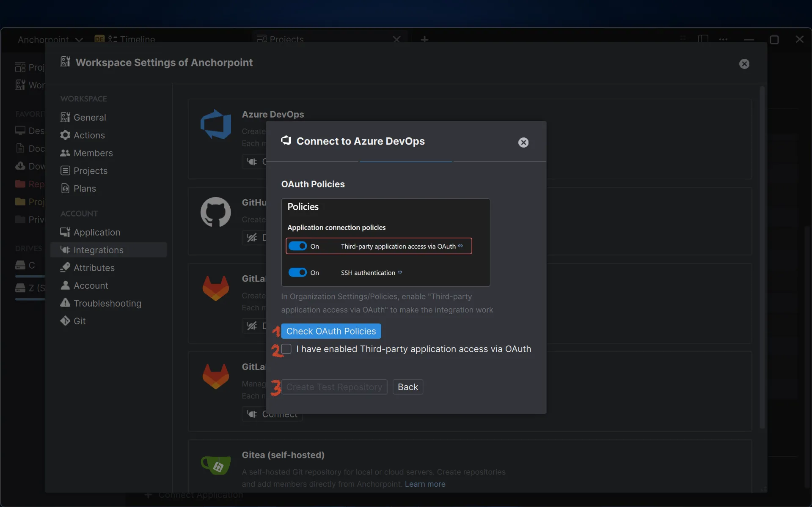This screenshot has width=812, height=507.
Task: Close the Connect to Azure DevOps dialog
Action: 523,143
